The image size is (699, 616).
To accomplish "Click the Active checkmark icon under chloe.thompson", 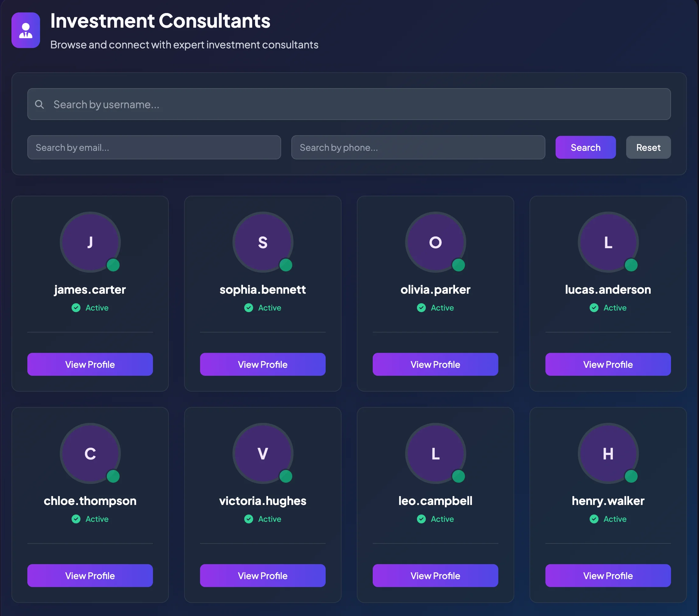I will (76, 519).
